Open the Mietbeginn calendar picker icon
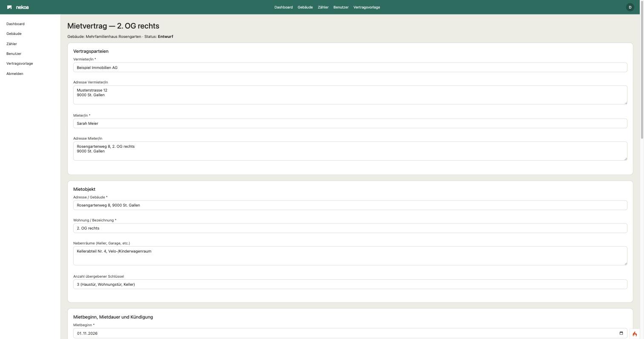 pyautogui.click(x=621, y=333)
